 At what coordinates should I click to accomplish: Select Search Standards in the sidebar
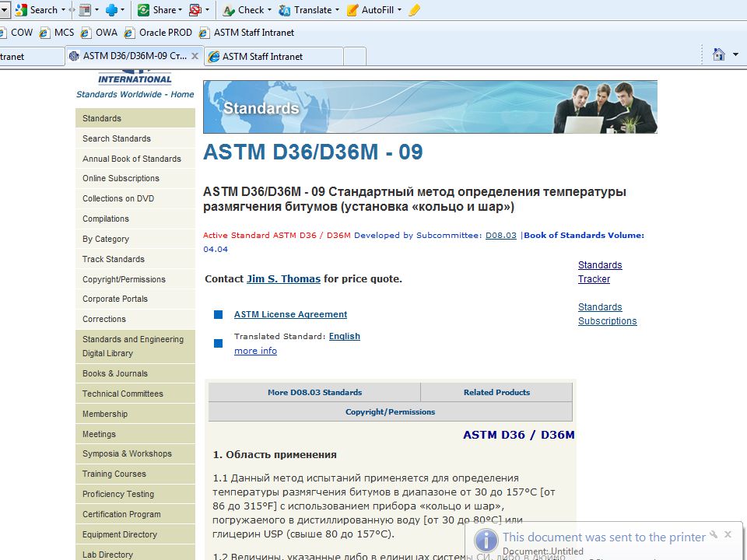135,138
